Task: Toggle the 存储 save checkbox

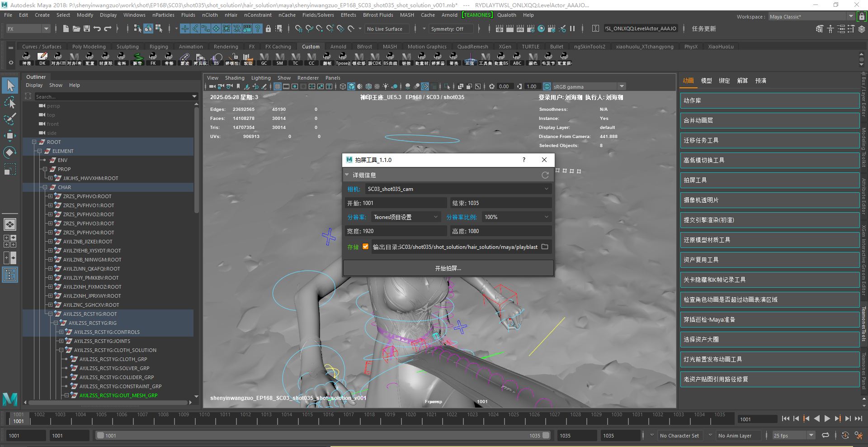Action: 365,247
